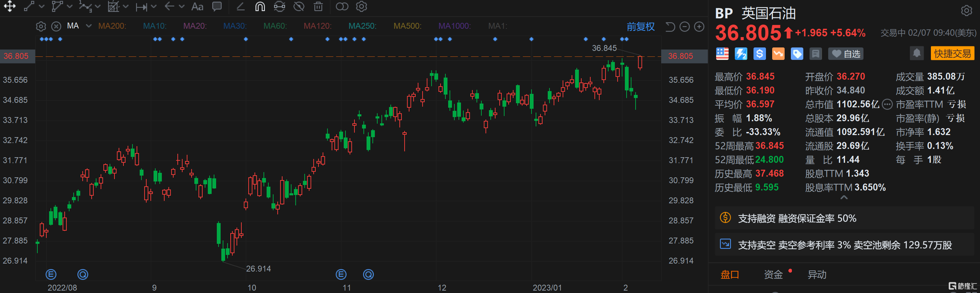Click the line style pencil icon
The image size is (980, 293).
point(240,7)
